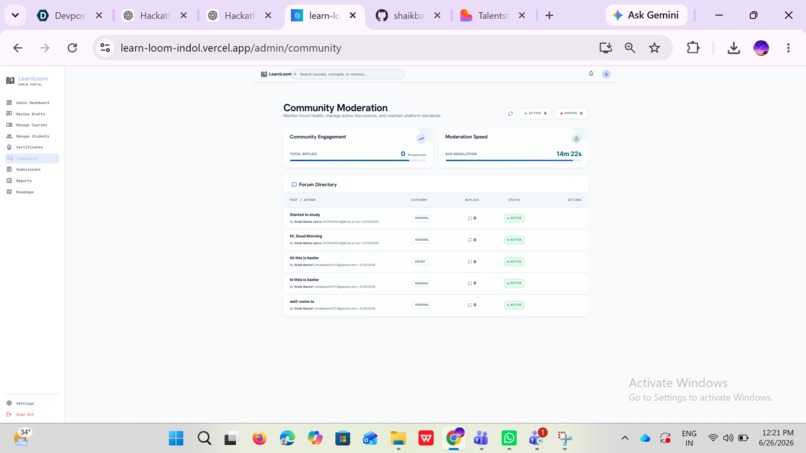Screen dimensions: 806x453
Task: Open Review Drafts in the sidebar
Action: [x=30, y=114]
